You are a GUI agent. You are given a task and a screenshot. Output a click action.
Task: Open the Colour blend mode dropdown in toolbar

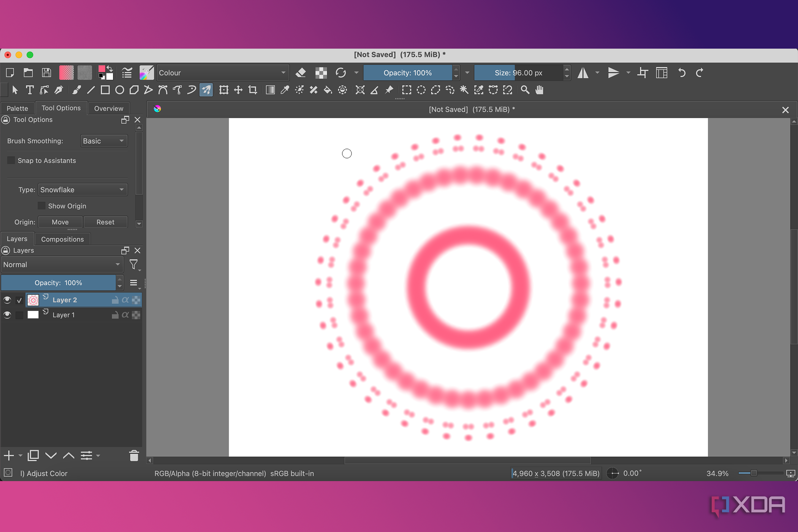point(222,73)
